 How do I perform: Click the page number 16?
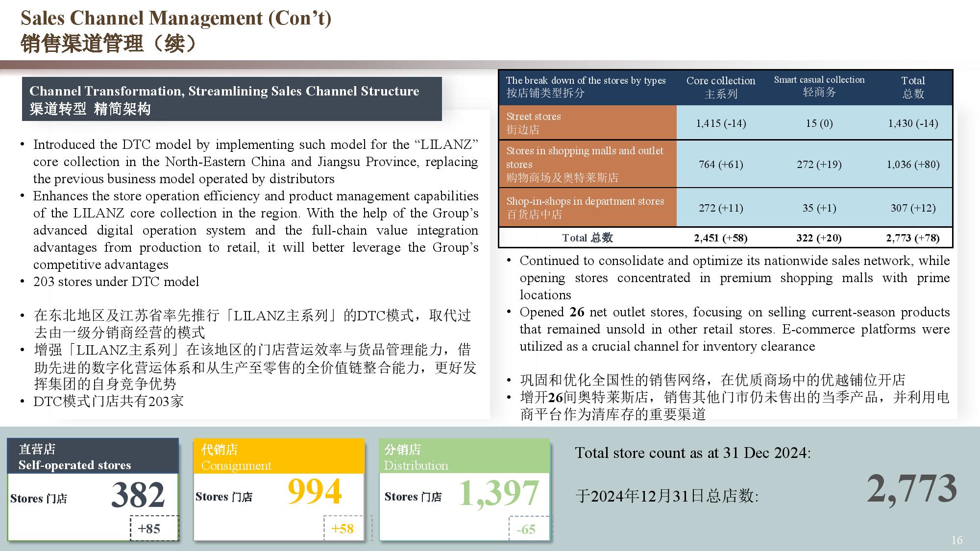pyautogui.click(x=956, y=540)
